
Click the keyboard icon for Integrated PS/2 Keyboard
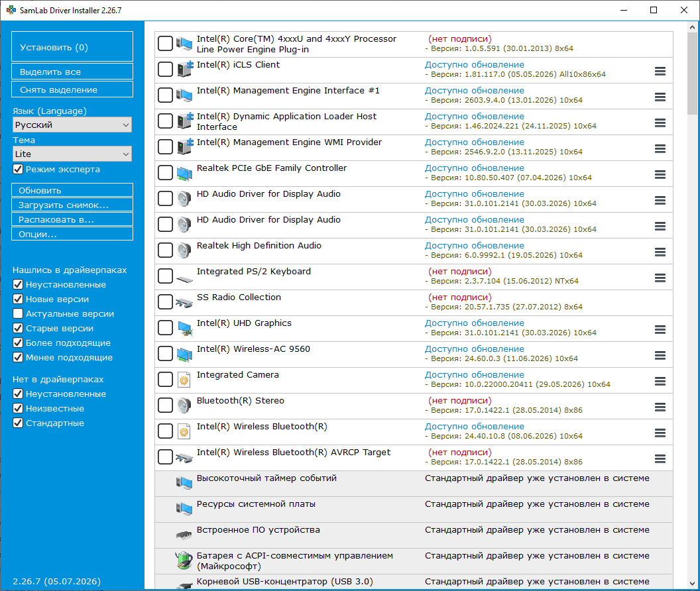pyautogui.click(x=184, y=280)
